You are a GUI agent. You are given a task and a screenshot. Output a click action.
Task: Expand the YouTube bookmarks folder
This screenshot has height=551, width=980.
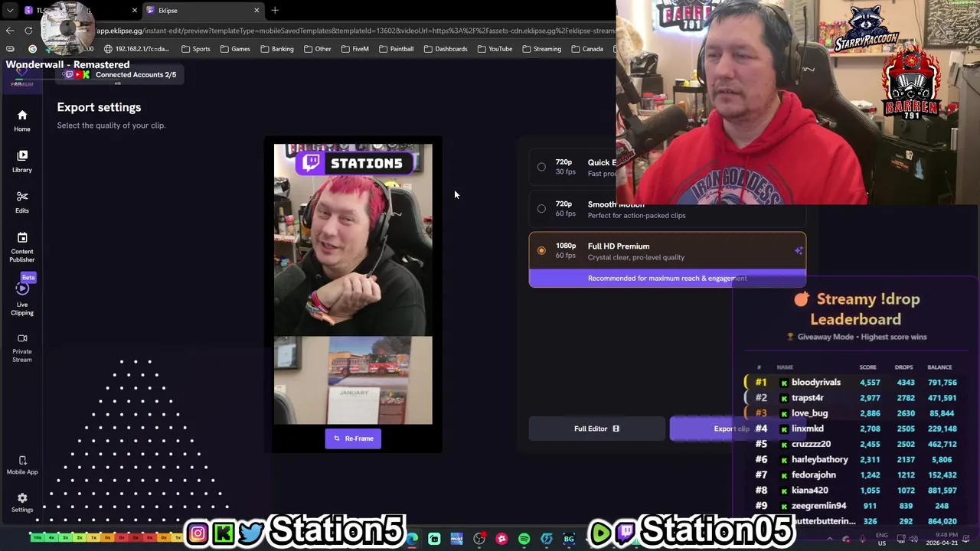click(x=495, y=49)
